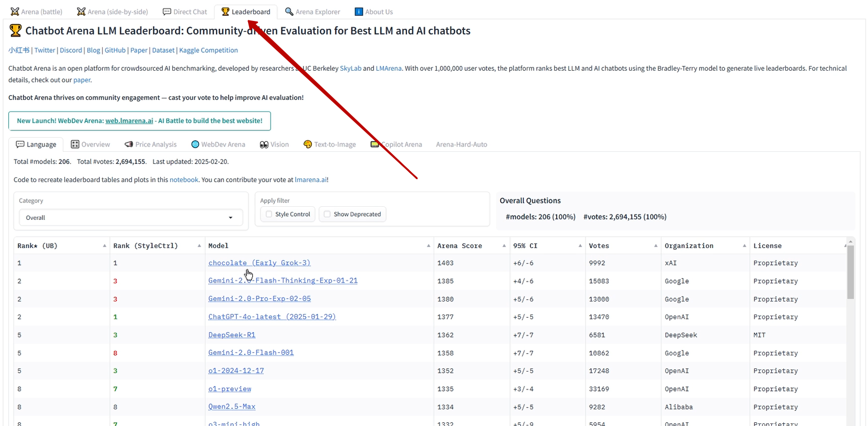Screen dimensions: 868x426
Task: Click the xAI organization cell
Action: click(706, 263)
